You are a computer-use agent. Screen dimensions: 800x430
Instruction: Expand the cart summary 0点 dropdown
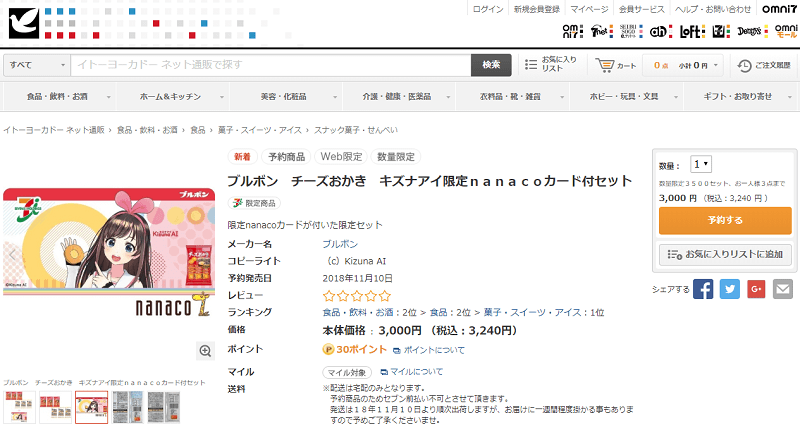(x=685, y=65)
